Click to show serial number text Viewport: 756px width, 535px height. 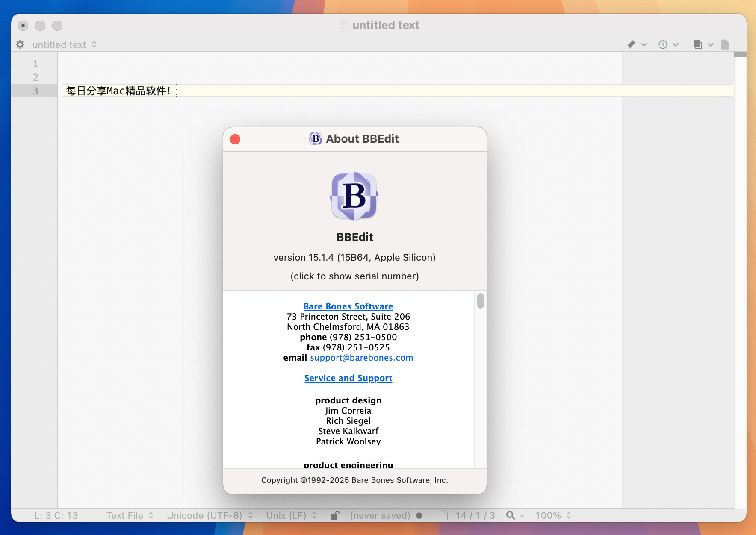(354, 276)
